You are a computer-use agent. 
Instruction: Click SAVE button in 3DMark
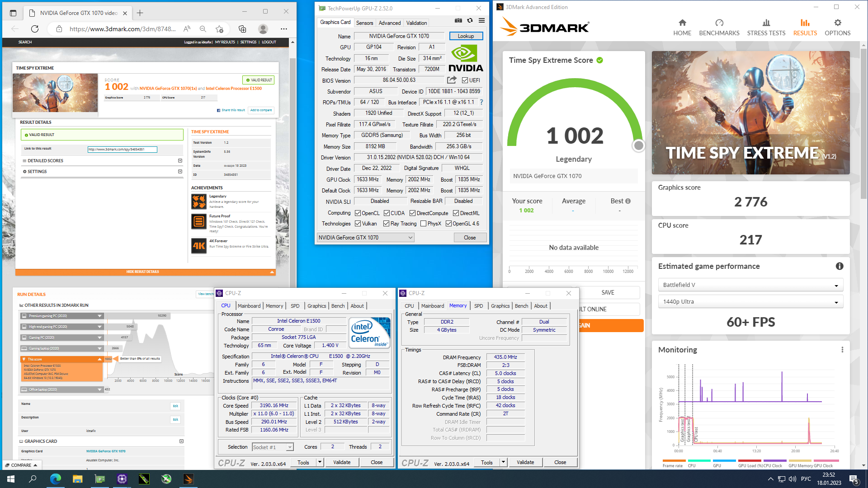(608, 293)
